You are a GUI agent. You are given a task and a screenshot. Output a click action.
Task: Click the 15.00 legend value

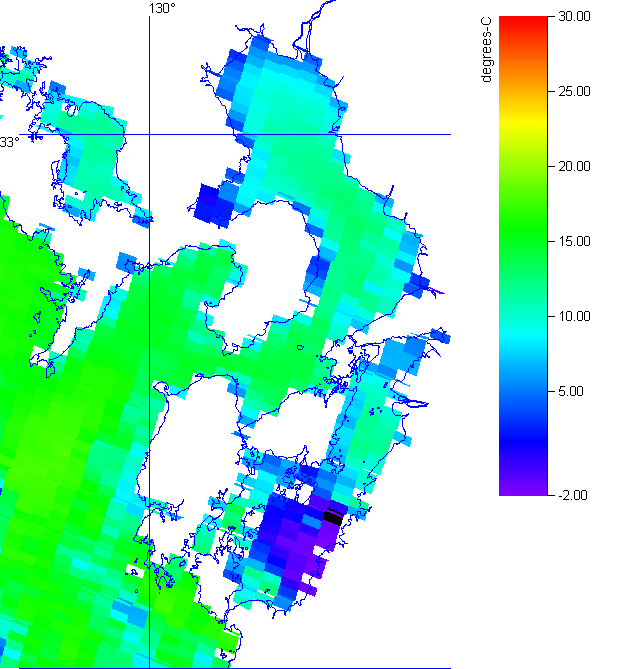click(574, 241)
